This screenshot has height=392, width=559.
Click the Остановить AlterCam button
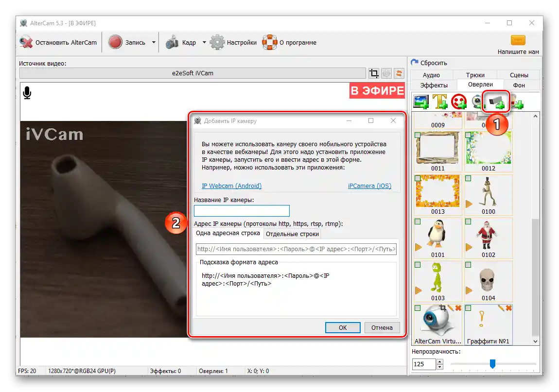(x=58, y=42)
